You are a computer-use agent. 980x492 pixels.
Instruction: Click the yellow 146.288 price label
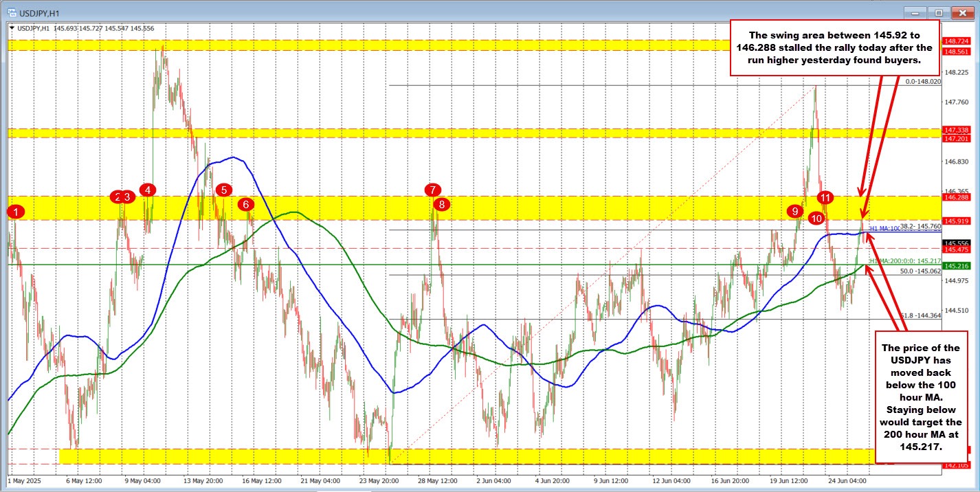(955, 196)
